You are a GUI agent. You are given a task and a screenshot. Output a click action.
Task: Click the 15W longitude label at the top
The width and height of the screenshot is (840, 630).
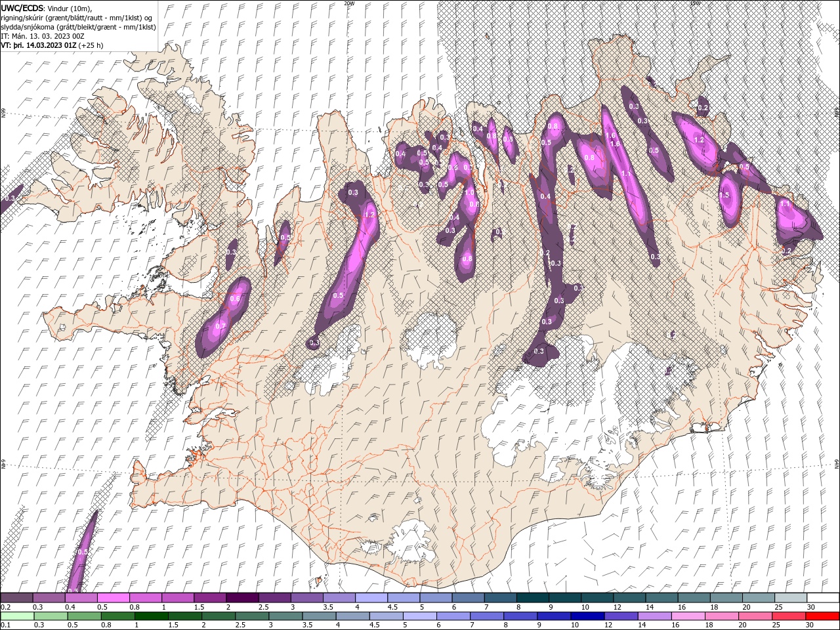pyautogui.click(x=694, y=3)
